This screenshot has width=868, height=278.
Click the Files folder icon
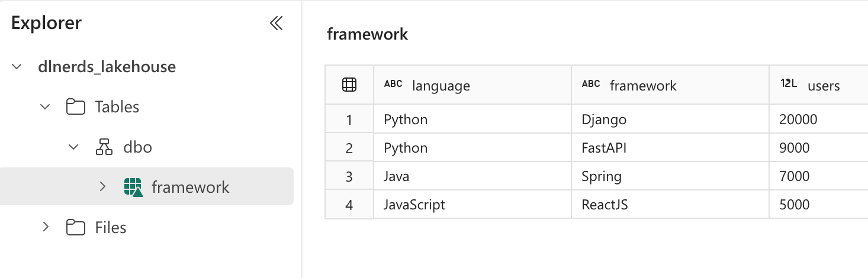click(75, 228)
